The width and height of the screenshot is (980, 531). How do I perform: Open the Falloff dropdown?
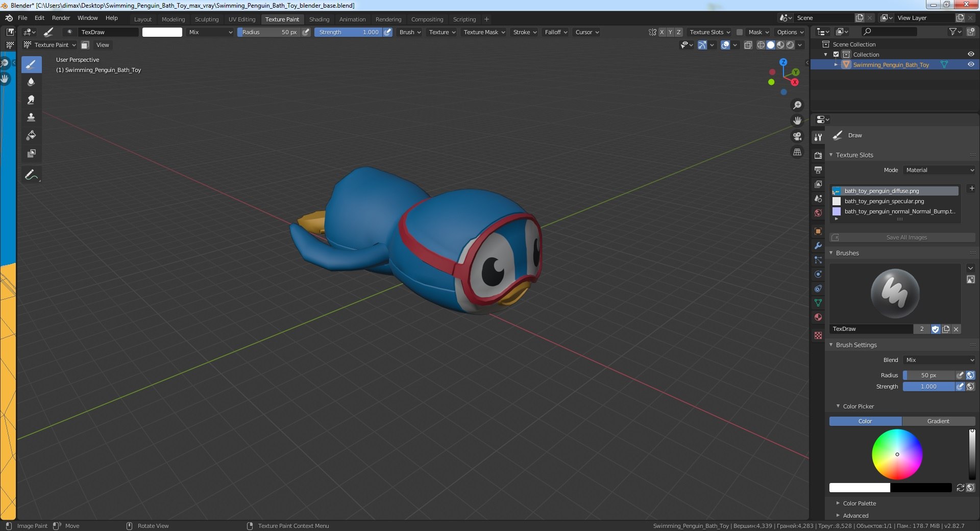pyautogui.click(x=556, y=32)
